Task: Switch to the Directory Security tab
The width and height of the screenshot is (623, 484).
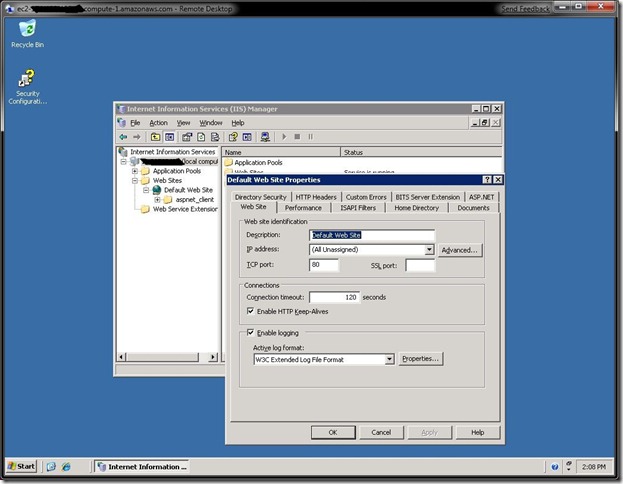Action: (260, 197)
